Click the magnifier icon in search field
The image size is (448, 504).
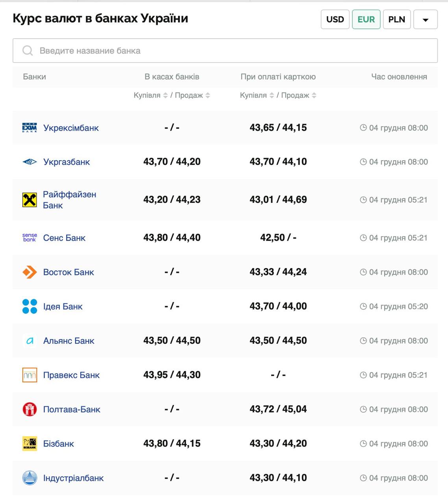28,51
